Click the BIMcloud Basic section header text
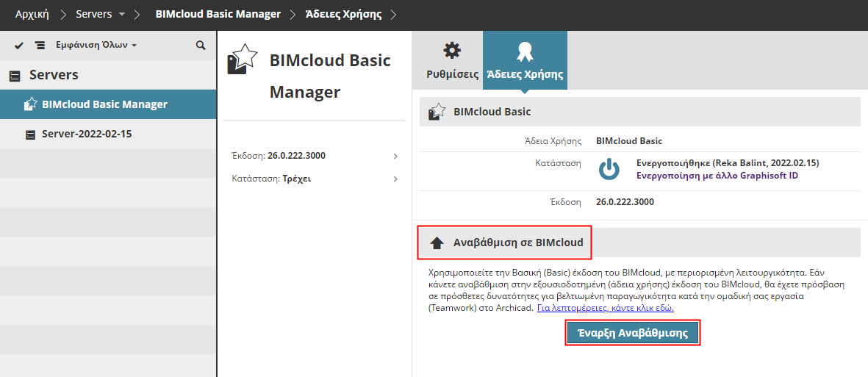This screenshot has height=377, width=868. tap(492, 112)
